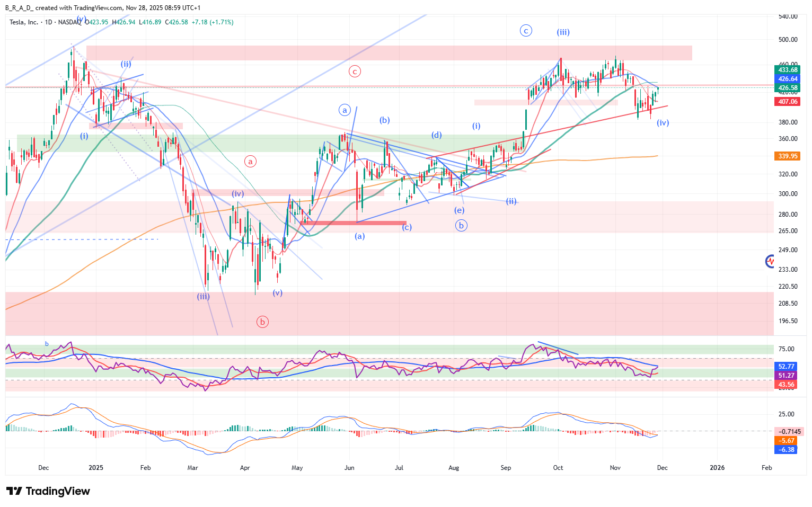The height and width of the screenshot is (507, 812).
Task: Select the red circled 'c' wave label
Action: 355,71
